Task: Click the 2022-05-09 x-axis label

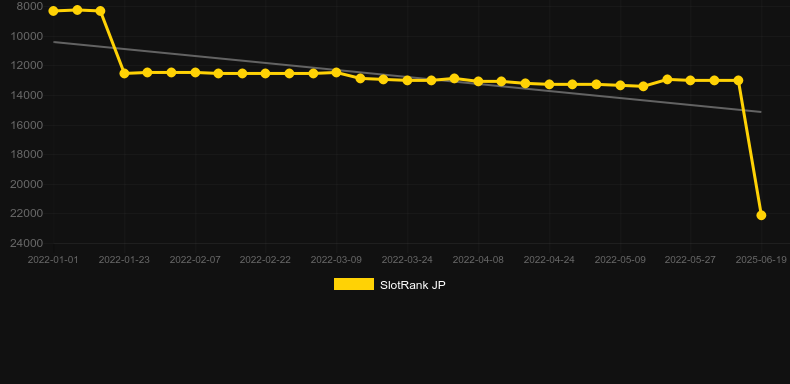Action: [x=620, y=260]
